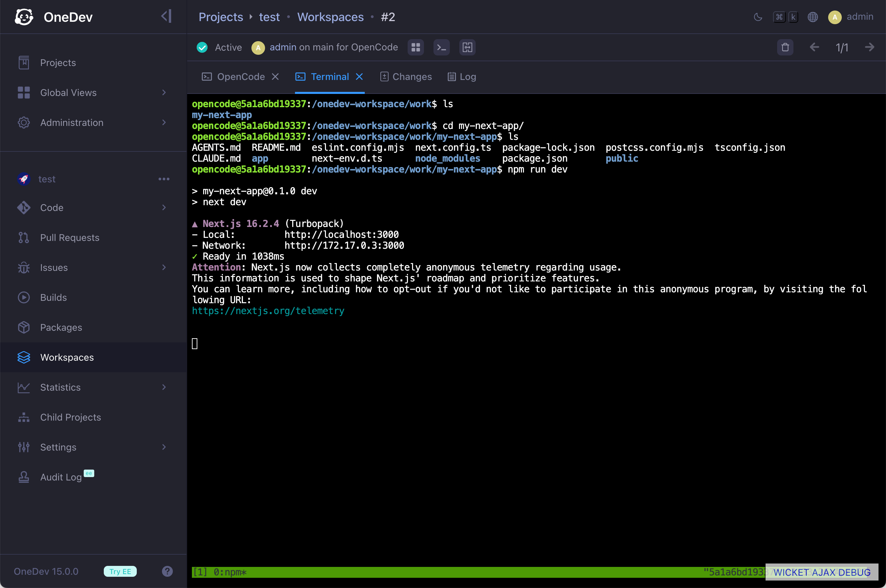The width and height of the screenshot is (886, 588).
Task: Expand the Statistics chevron
Action: pos(164,387)
